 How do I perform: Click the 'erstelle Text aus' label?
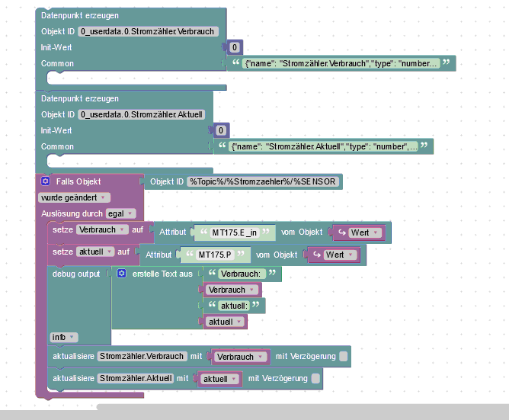162,274
